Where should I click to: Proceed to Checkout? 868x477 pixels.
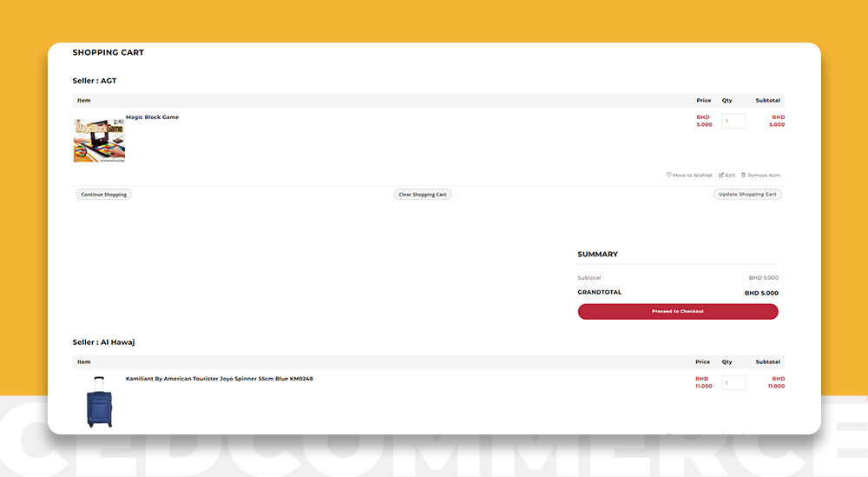click(678, 311)
